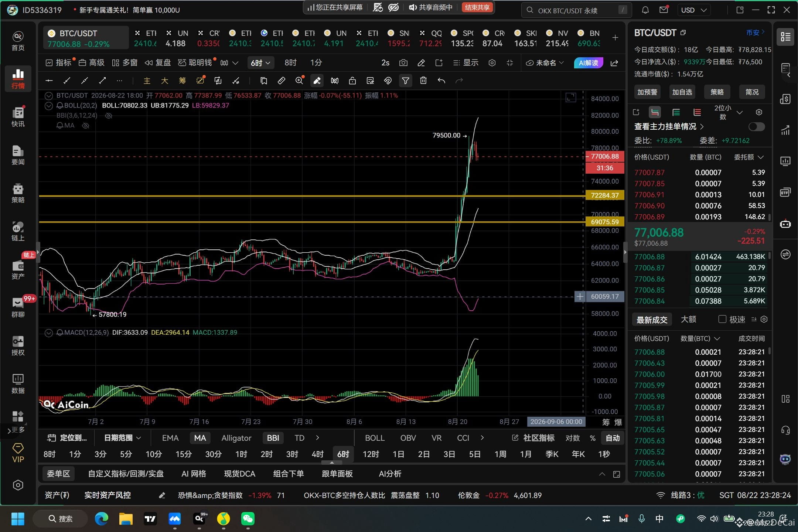Image resolution: width=798 pixels, height=532 pixels.
Task: Click the red 77006.88 current price label
Action: pyautogui.click(x=605, y=156)
